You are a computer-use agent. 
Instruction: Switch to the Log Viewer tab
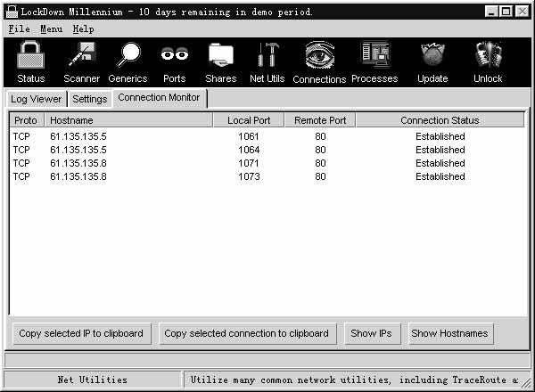(x=37, y=99)
